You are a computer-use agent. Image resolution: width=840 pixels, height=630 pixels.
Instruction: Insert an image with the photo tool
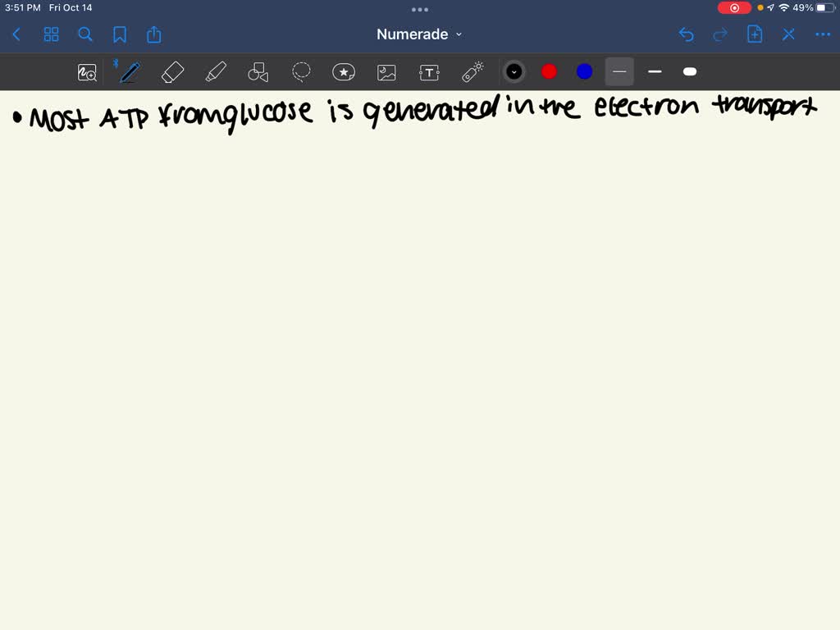click(386, 72)
